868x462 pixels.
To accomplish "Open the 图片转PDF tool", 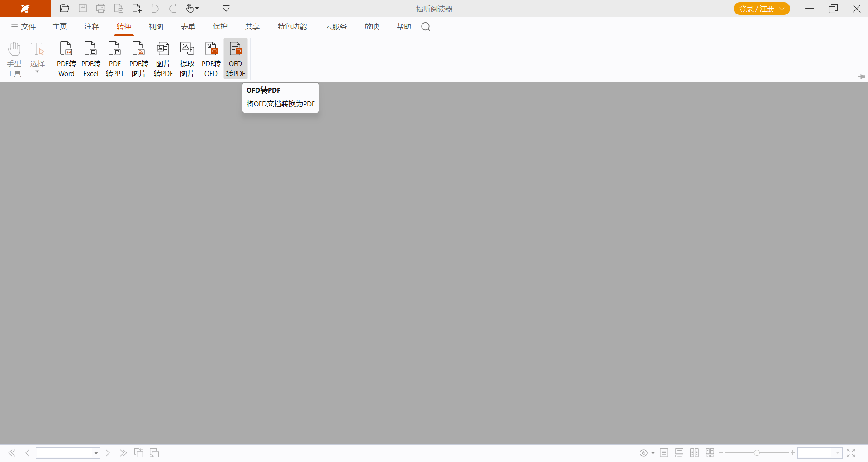I will click(x=163, y=59).
